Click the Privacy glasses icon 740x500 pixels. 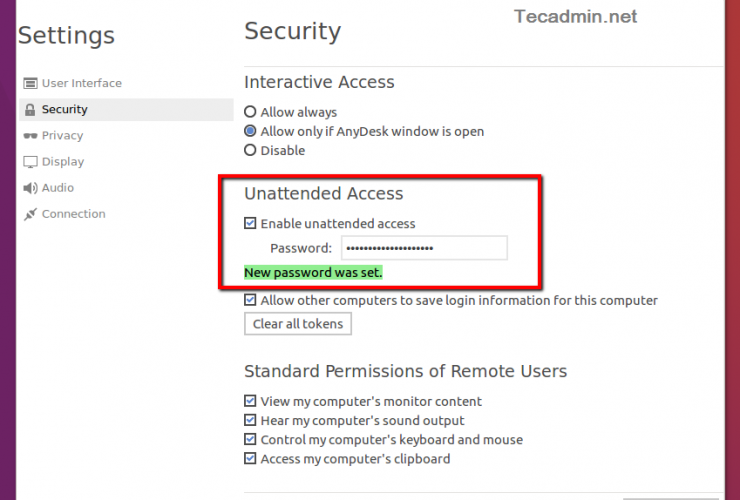[31, 136]
